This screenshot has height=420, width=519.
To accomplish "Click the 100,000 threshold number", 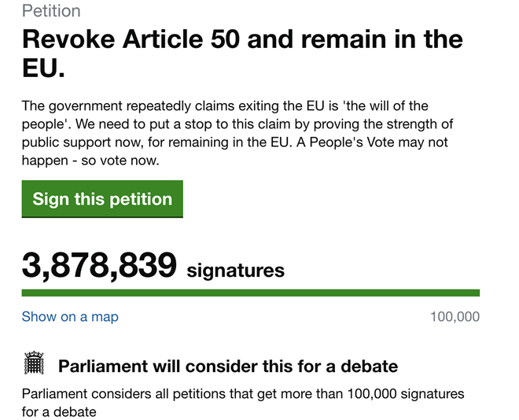I will (x=455, y=317).
